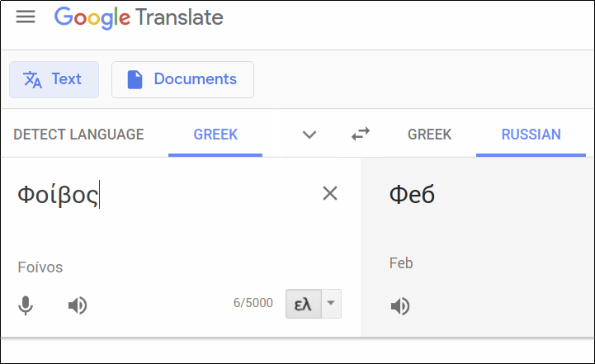Choose GREEK as the target language tab

point(429,135)
